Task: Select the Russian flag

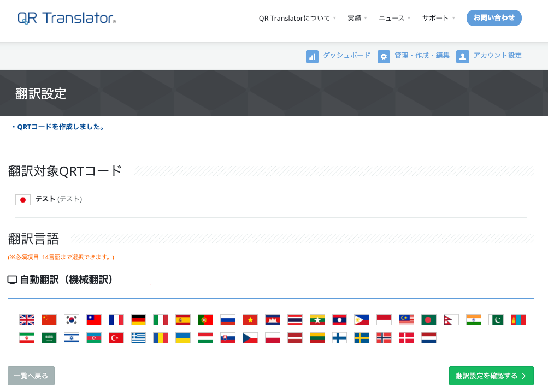Action: click(228, 320)
